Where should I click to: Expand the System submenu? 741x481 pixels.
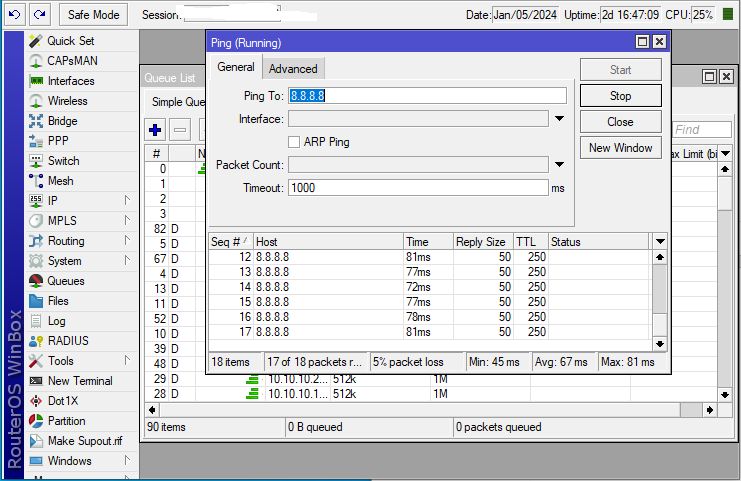(x=127, y=260)
